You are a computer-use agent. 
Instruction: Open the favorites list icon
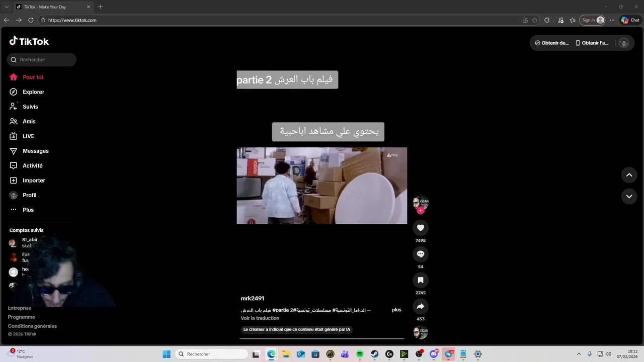573,20
